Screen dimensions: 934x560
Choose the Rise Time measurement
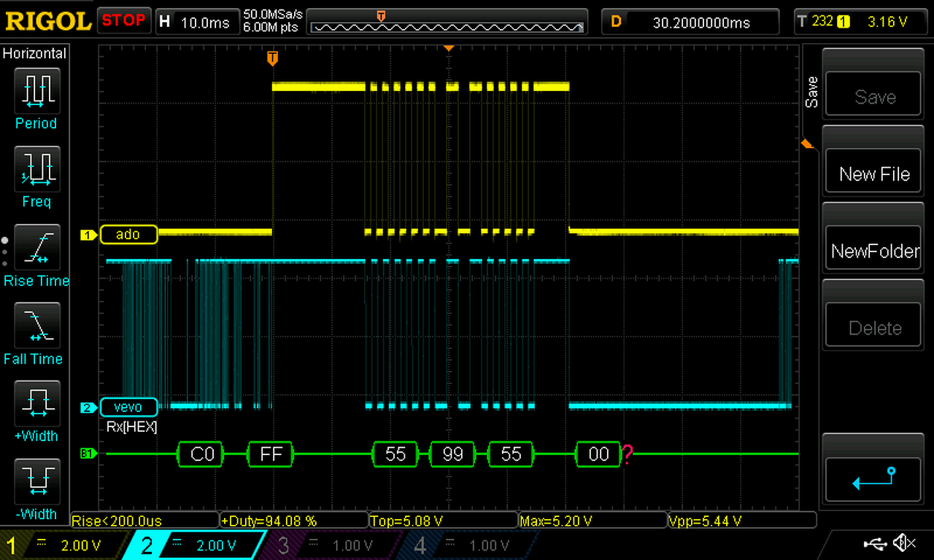[36, 246]
